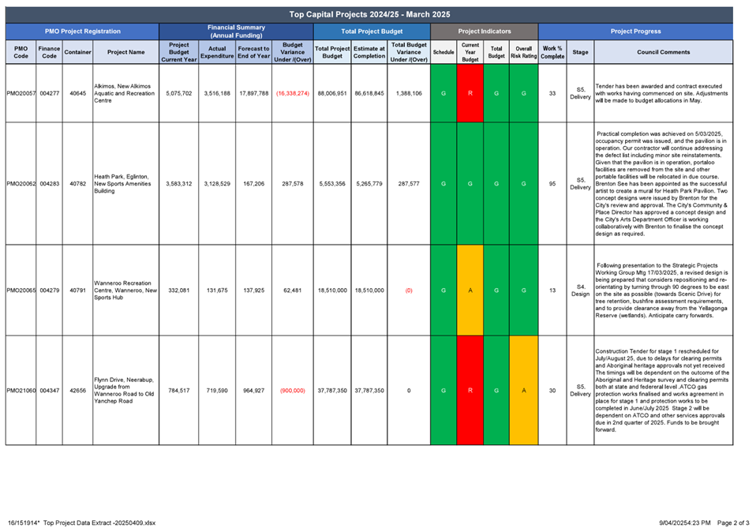Select the red variance '(16,338,274)'

293,94
